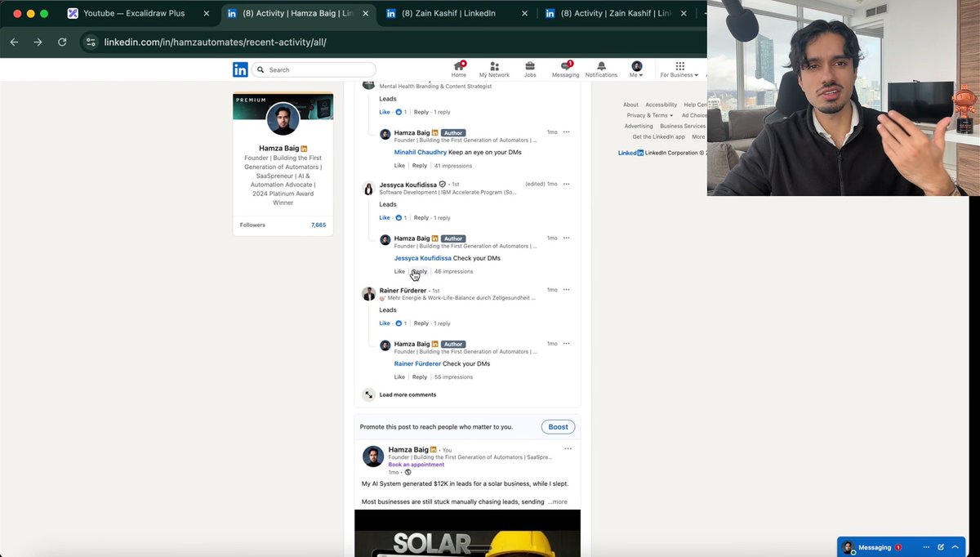980x557 pixels.
Task: Click the LinkedIn logo beside the search bar
Action: tap(240, 69)
